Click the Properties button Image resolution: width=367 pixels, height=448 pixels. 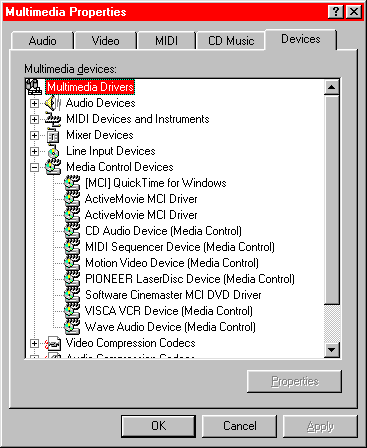coord(295,381)
